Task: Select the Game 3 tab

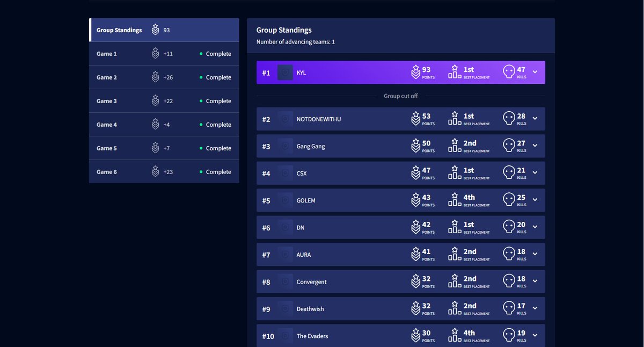Action: 164,101
